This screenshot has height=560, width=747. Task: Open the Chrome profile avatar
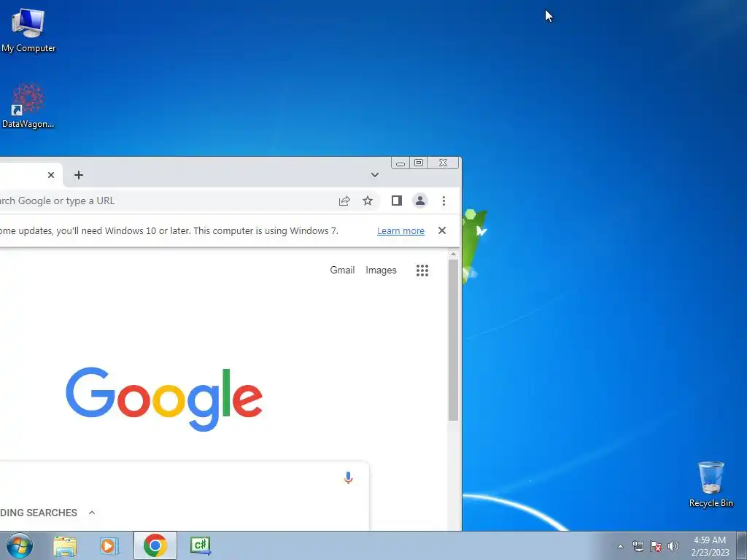(419, 201)
